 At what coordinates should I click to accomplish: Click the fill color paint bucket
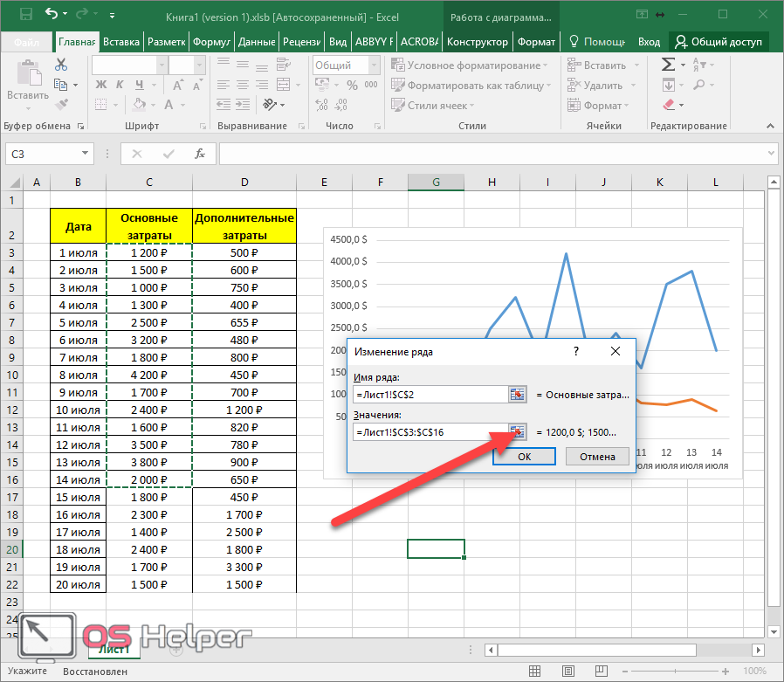(x=140, y=105)
